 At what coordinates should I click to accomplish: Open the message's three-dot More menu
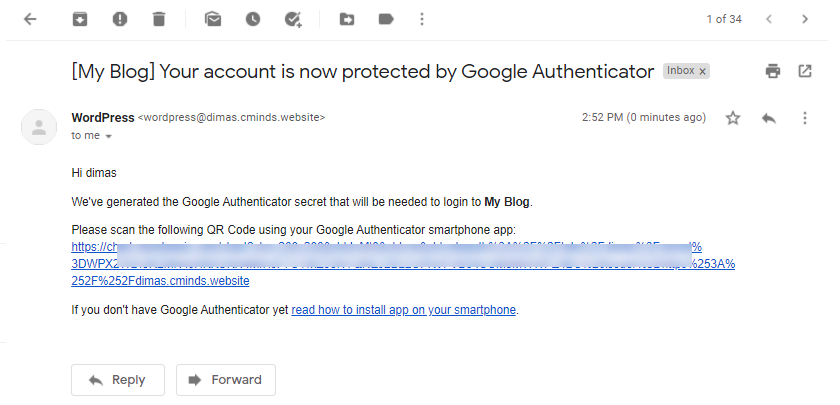click(x=805, y=118)
